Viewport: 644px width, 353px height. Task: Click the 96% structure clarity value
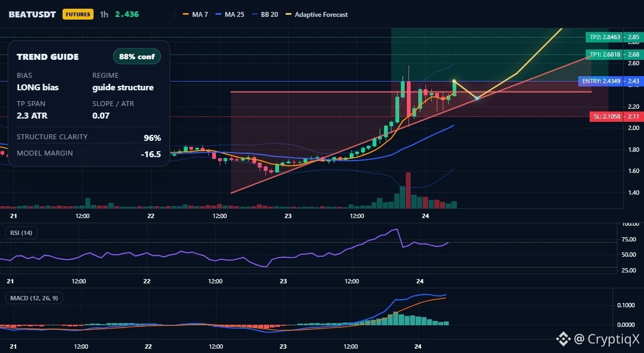pyautogui.click(x=152, y=138)
